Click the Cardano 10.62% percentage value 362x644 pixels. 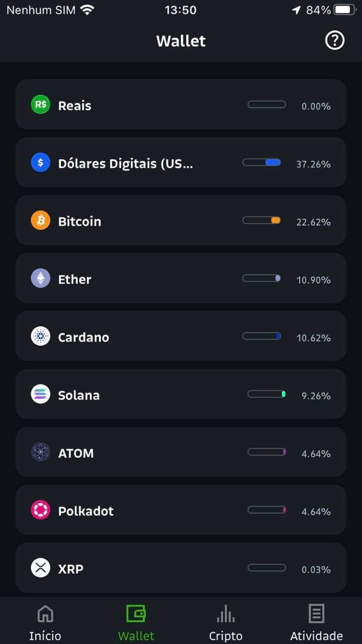pyautogui.click(x=314, y=338)
